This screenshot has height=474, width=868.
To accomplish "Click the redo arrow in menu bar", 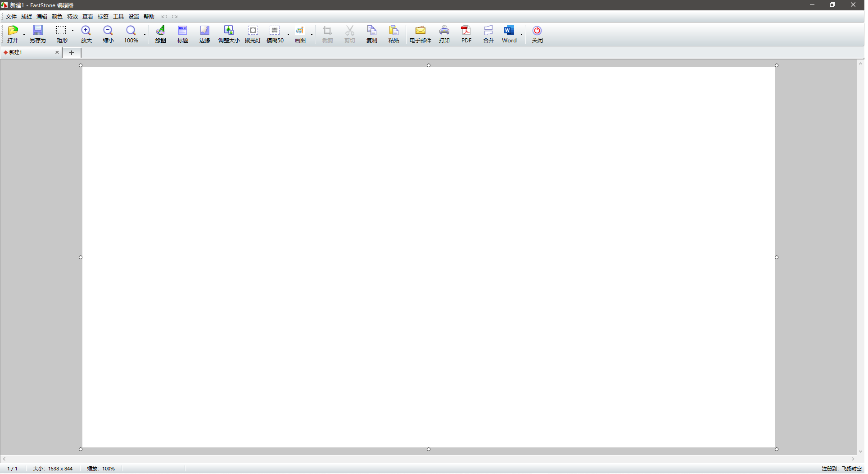I will [x=175, y=17].
